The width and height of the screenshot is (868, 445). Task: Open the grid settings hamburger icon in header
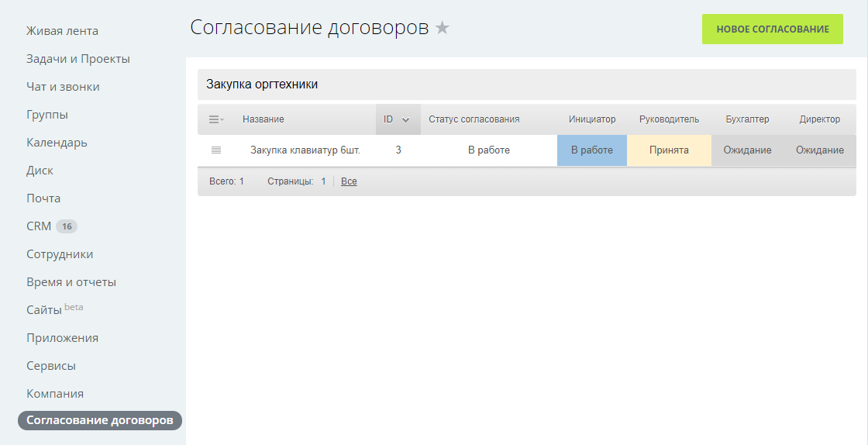click(216, 119)
